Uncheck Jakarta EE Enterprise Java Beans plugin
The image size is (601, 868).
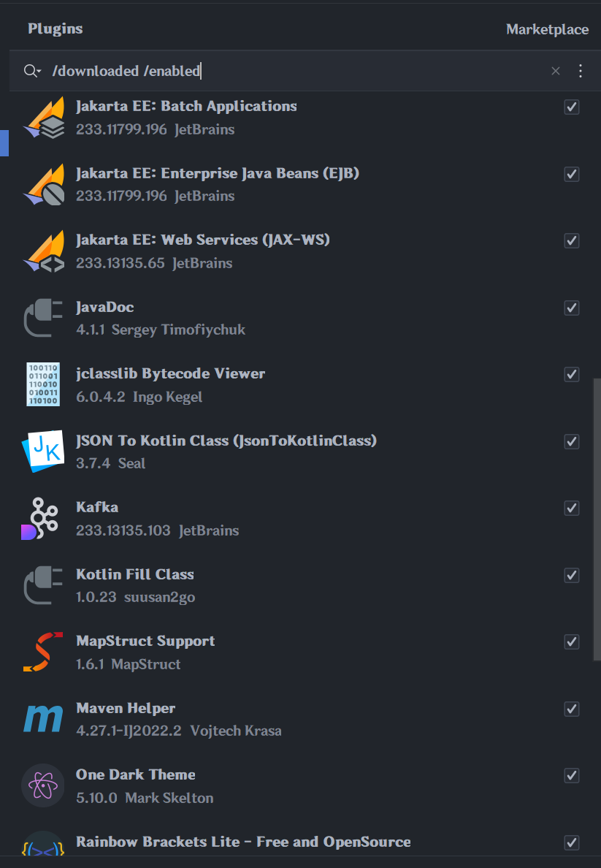tap(572, 174)
